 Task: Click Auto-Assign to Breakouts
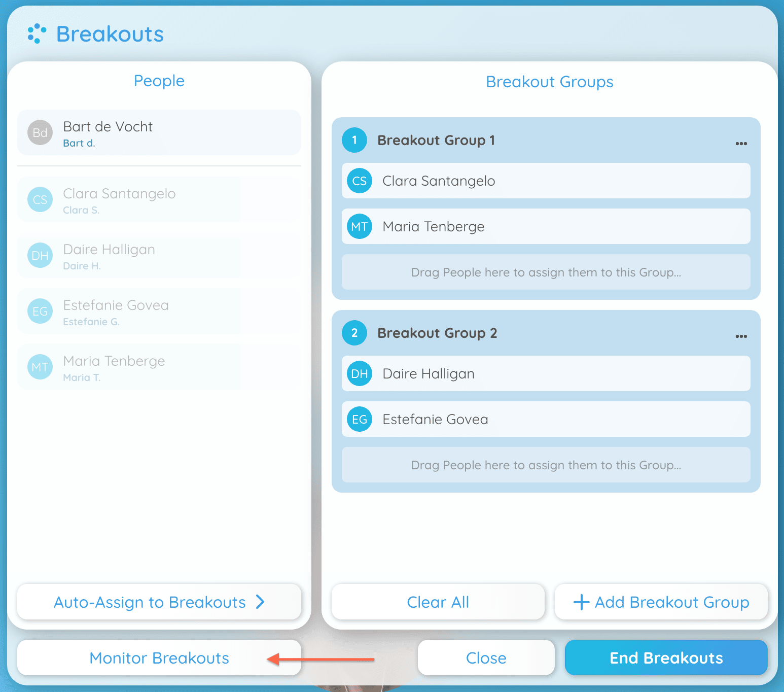[149, 602]
